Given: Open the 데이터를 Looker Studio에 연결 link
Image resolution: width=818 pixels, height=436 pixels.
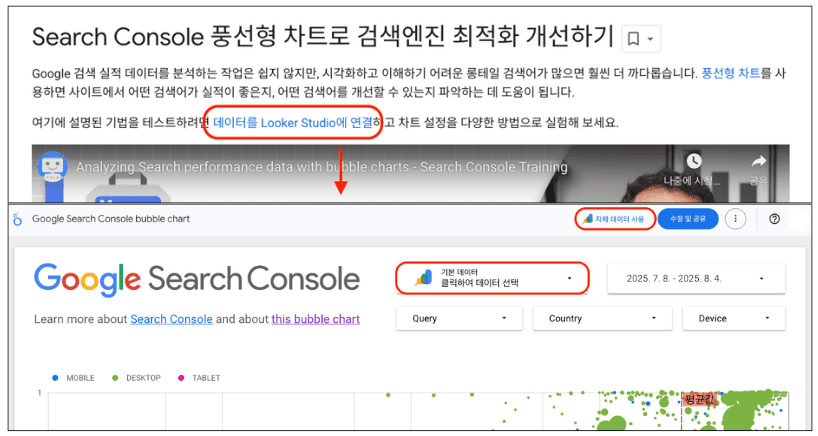Looking at the screenshot, I should 293,123.
